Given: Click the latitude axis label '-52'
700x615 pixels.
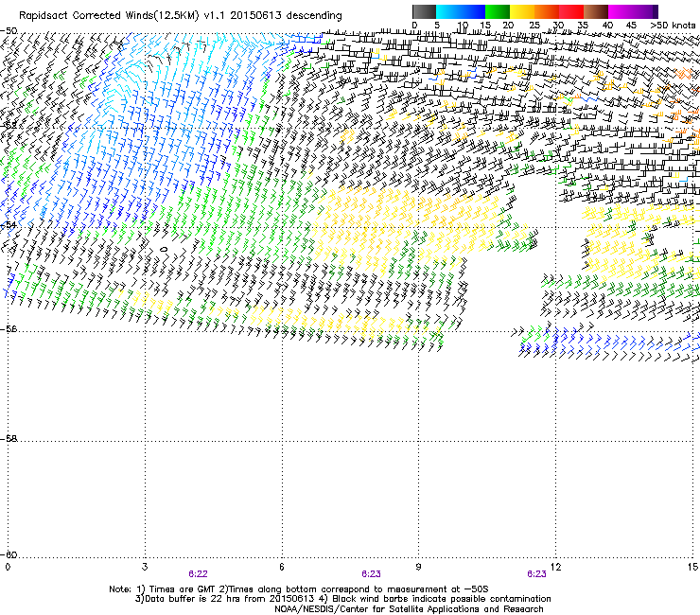Looking at the screenshot, I should 9,126.
